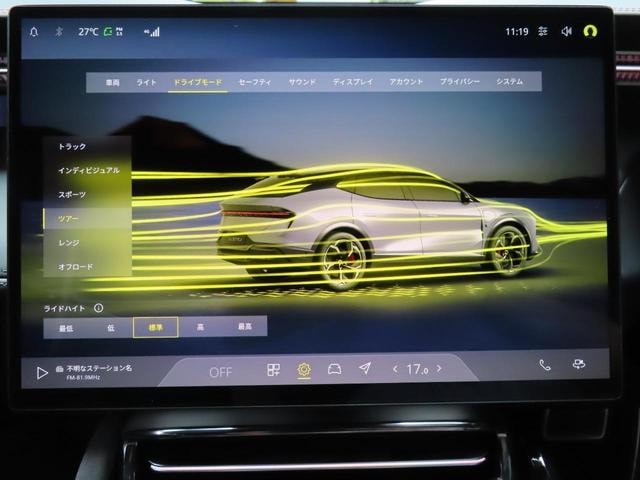Tap the Bluetooth status icon
This screenshot has height=480, width=640.
(x=59, y=31)
